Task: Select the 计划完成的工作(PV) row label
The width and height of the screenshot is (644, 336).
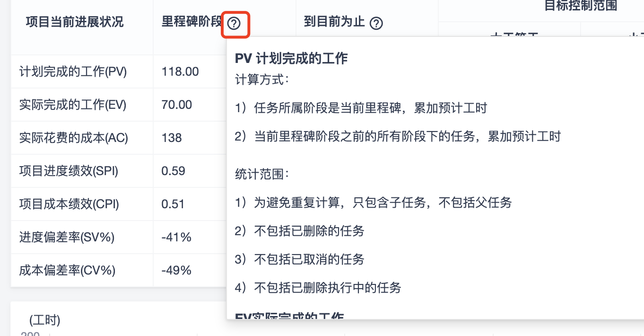Action: point(73,71)
